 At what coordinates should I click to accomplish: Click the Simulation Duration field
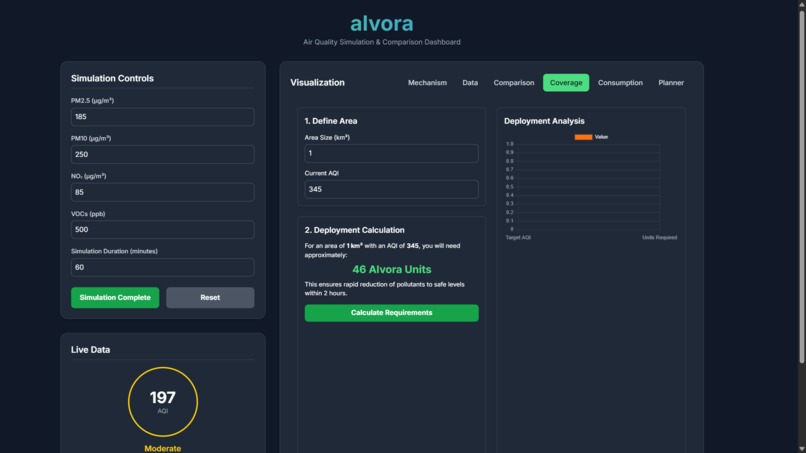(162, 267)
